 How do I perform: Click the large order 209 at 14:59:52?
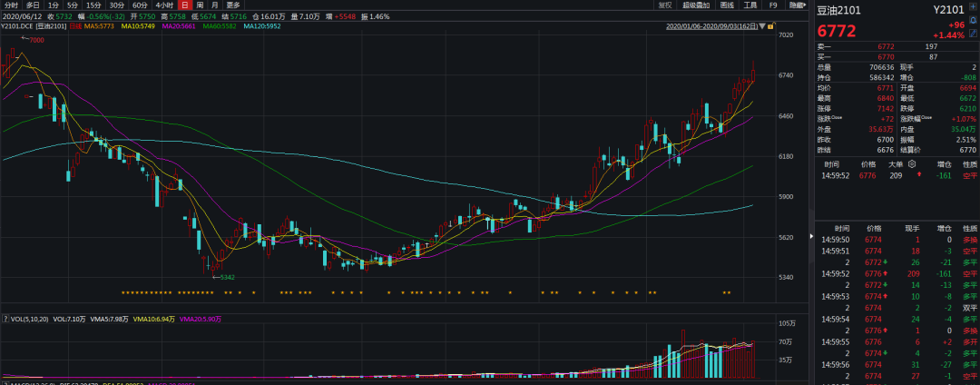(897, 175)
